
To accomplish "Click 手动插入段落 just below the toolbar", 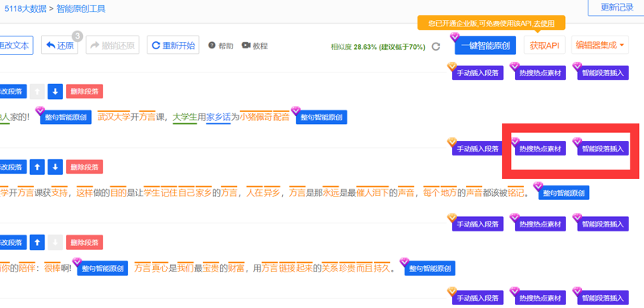I will [x=478, y=73].
